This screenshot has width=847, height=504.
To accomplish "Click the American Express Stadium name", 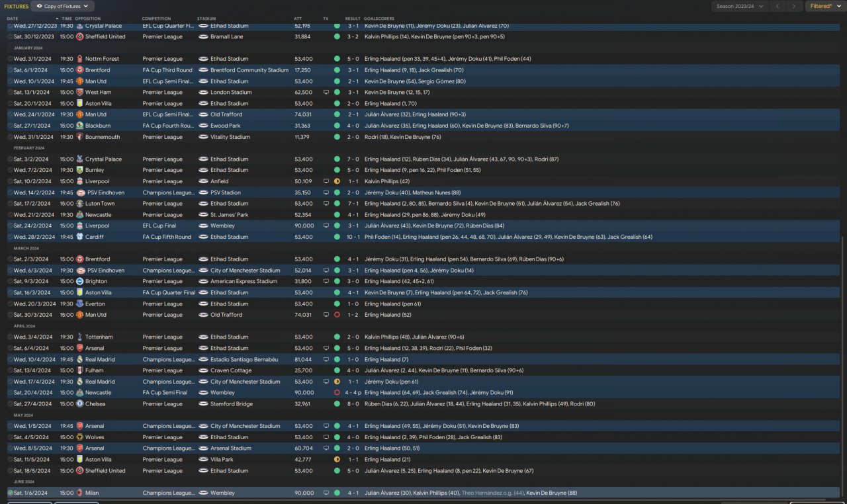I will pyautogui.click(x=244, y=281).
